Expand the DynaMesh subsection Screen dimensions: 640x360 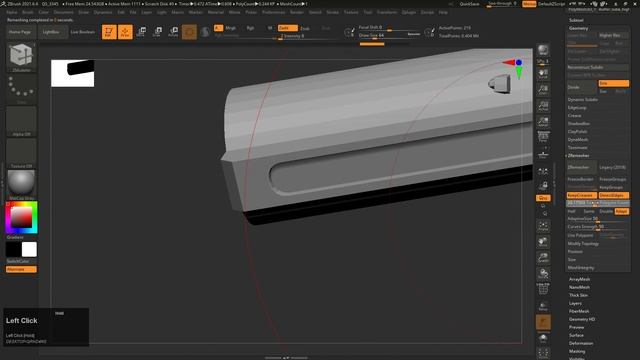pyautogui.click(x=578, y=140)
